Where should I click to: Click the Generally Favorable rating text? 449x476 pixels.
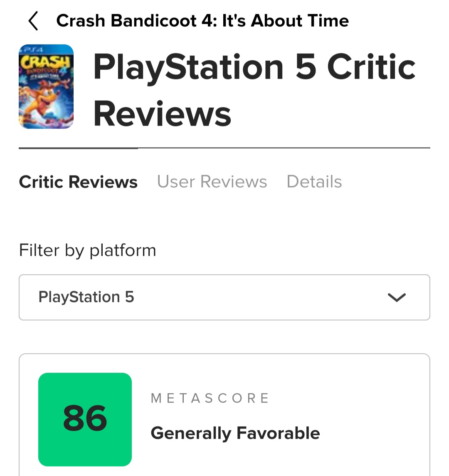pyautogui.click(x=235, y=433)
